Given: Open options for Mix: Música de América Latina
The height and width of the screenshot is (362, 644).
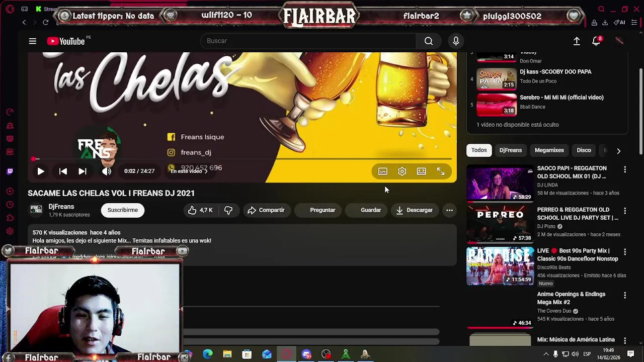Looking at the screenshot, I should coord(625,341).
